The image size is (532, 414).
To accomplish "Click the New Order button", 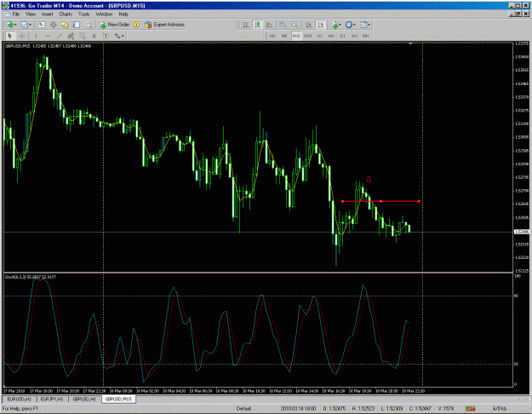I will pyautogui.click(x=114, y=25).
